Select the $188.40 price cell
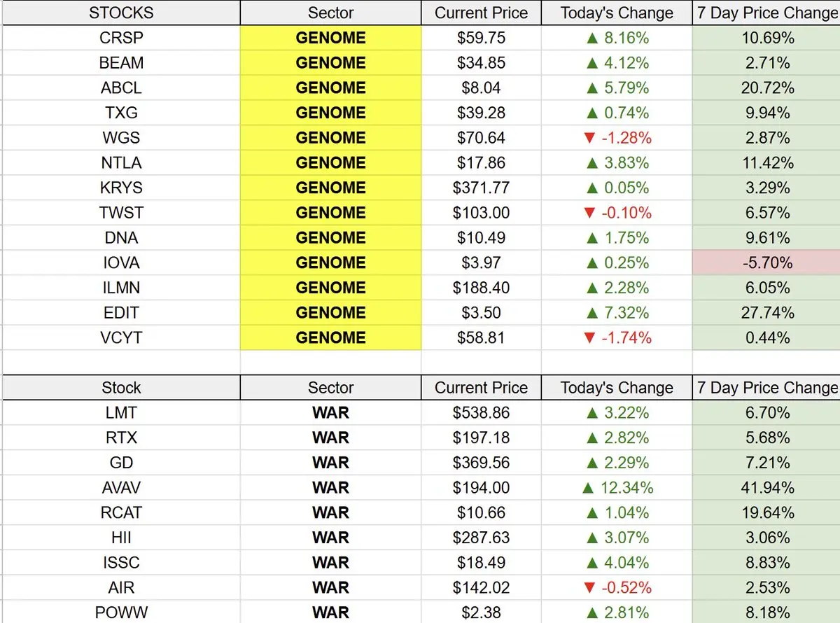840x623 pixels. pyautogui.click(x=481, y=288)
